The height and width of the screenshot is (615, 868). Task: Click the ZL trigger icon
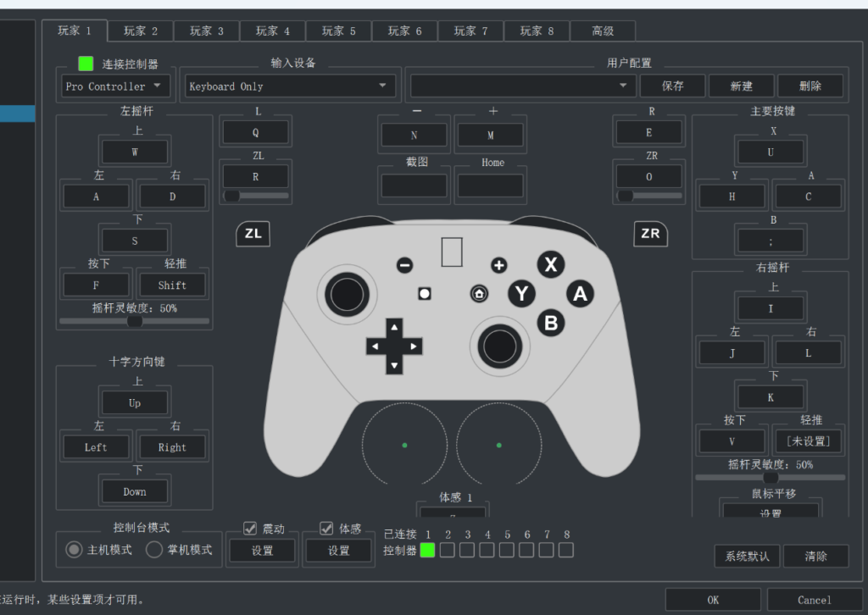(x=253, y=234)
